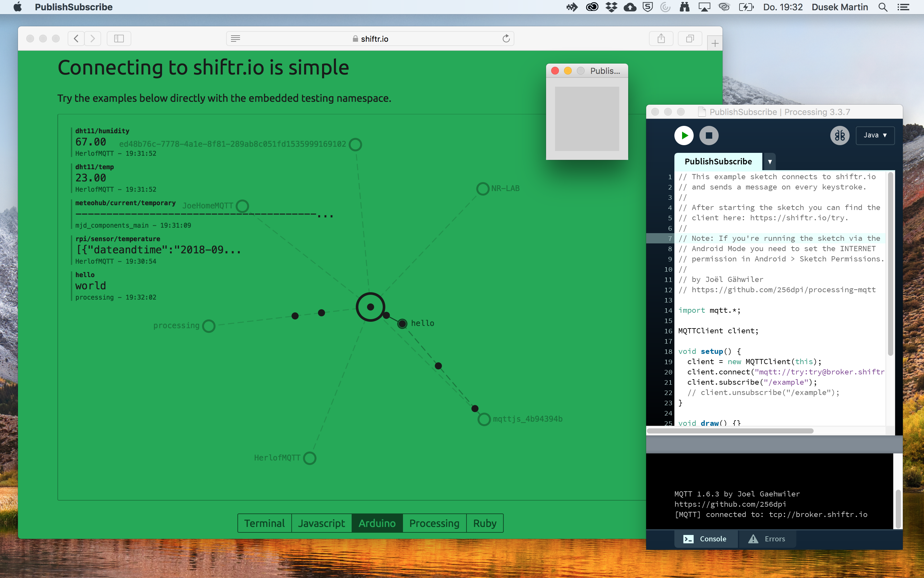Open the Safari share menu
The width and height of the screenshot is (924, 578).
pos(661,39)
